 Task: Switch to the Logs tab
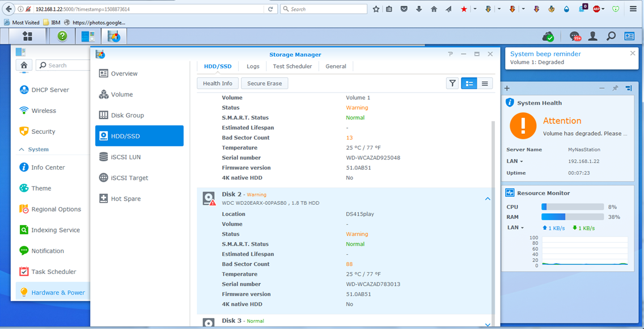[x=253, y=66]
